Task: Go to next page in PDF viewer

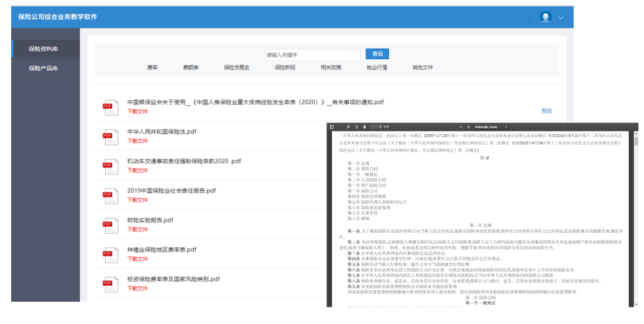Action: tap(364, 127)
